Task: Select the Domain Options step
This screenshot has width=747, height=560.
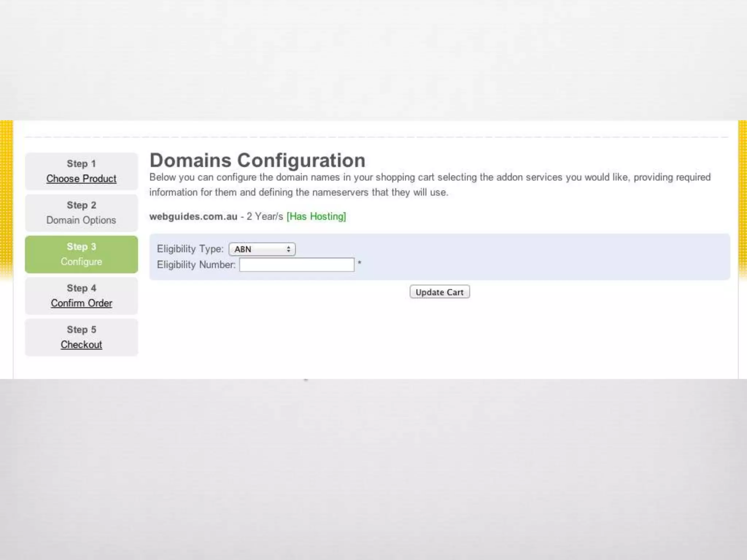Action: (x=81, y=220)
